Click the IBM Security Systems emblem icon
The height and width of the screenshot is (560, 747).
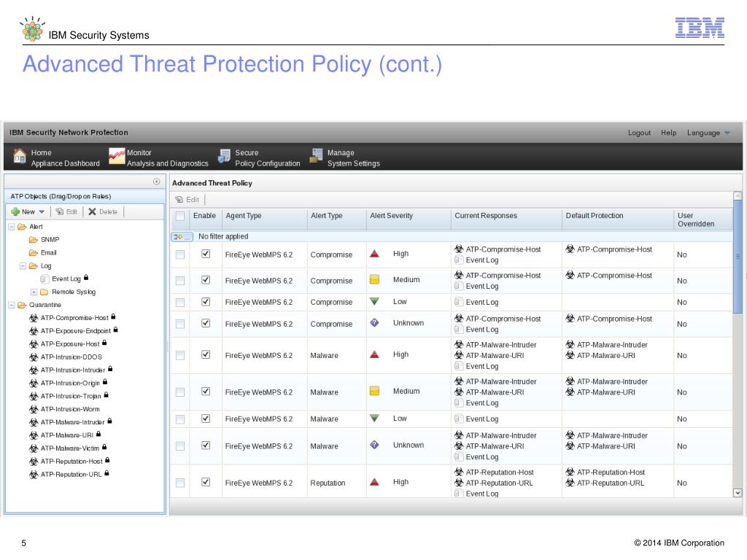(x=32, y=28)
